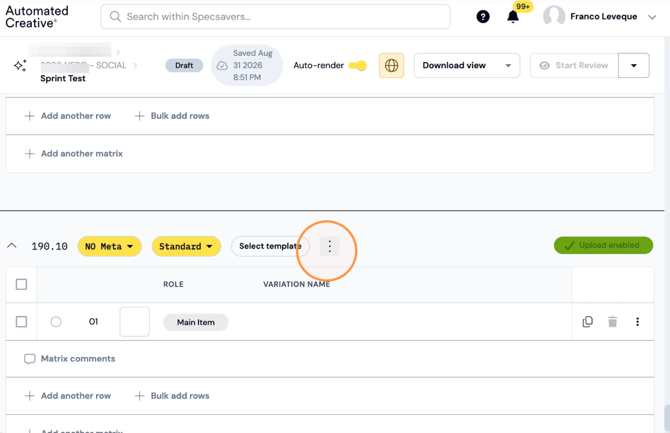Click Bulk add rows under Matrix comments
This screenshot has width=670, height=433.
[x=172, y=396]
